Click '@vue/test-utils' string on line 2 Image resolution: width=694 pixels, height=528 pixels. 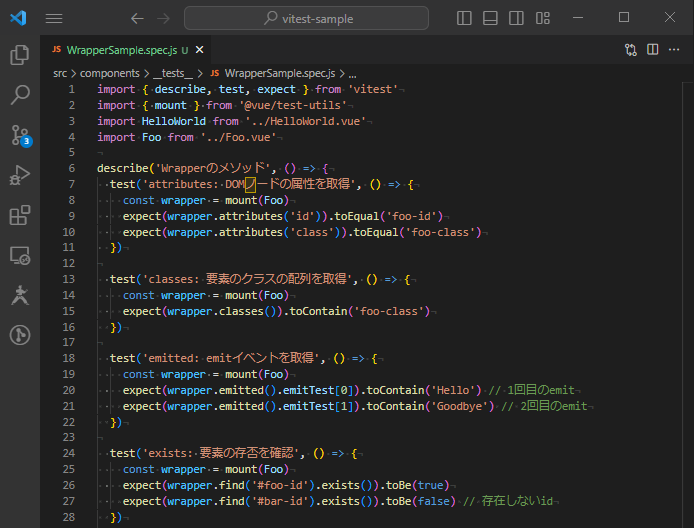pos(293,105)
